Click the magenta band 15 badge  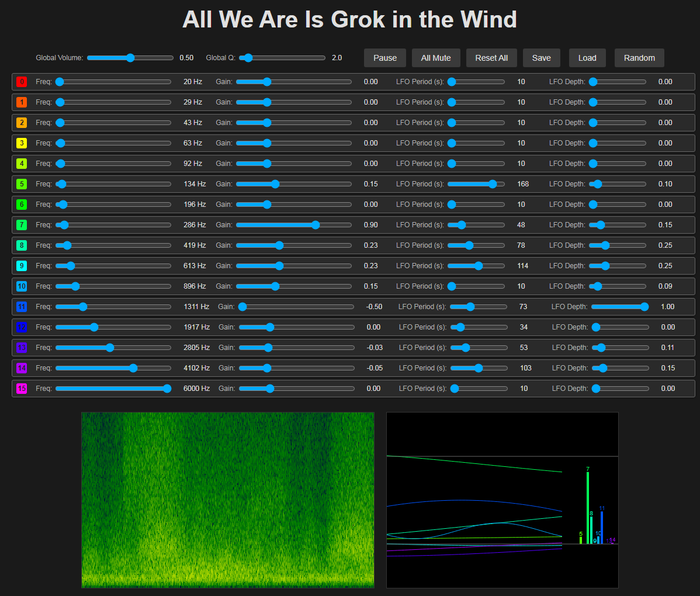coord(22,389)
